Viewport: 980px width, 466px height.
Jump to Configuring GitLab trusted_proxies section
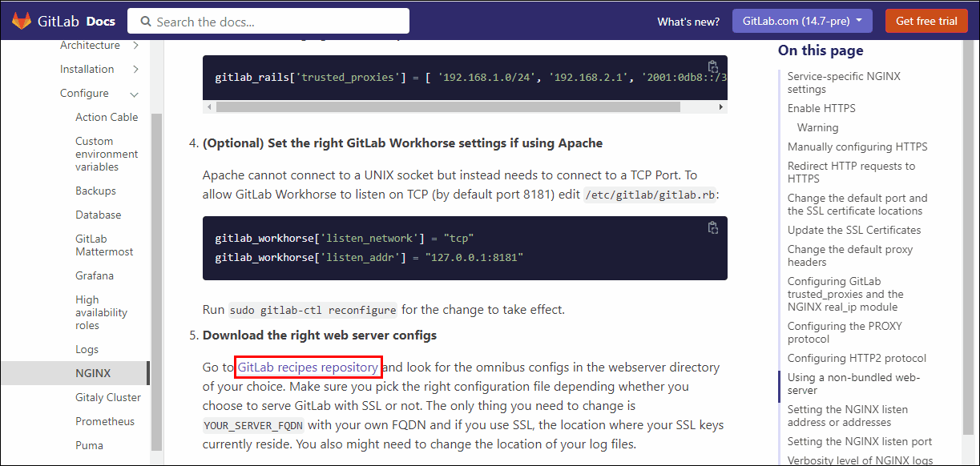point(845,294)
